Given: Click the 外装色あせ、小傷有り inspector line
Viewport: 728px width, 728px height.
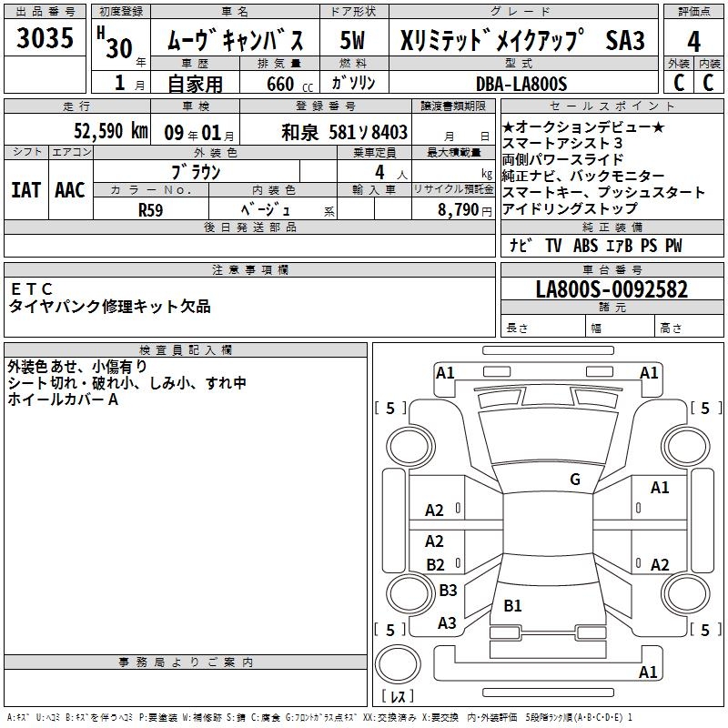Looking at the screenshot, I should [77, 367].
